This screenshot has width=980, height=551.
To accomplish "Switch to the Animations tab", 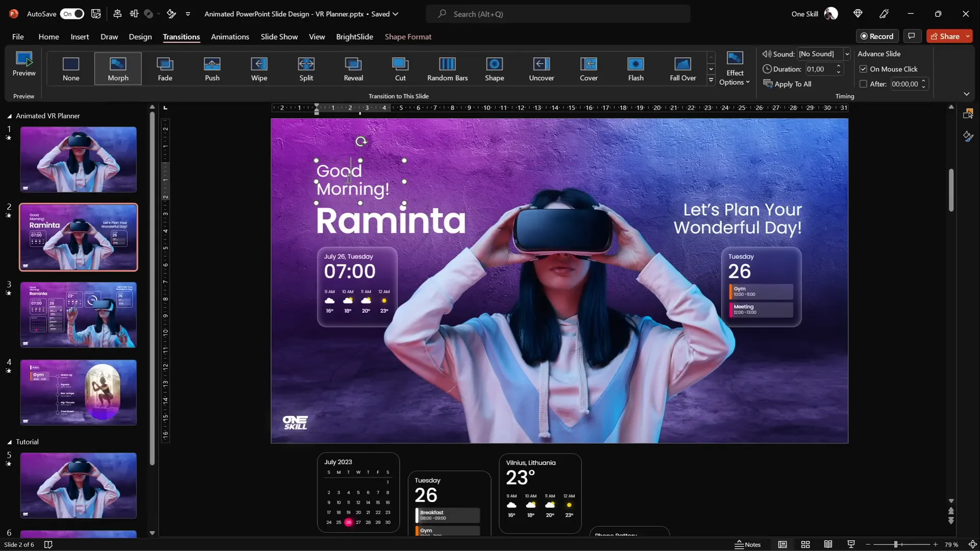I will click(x=230, y=37).
